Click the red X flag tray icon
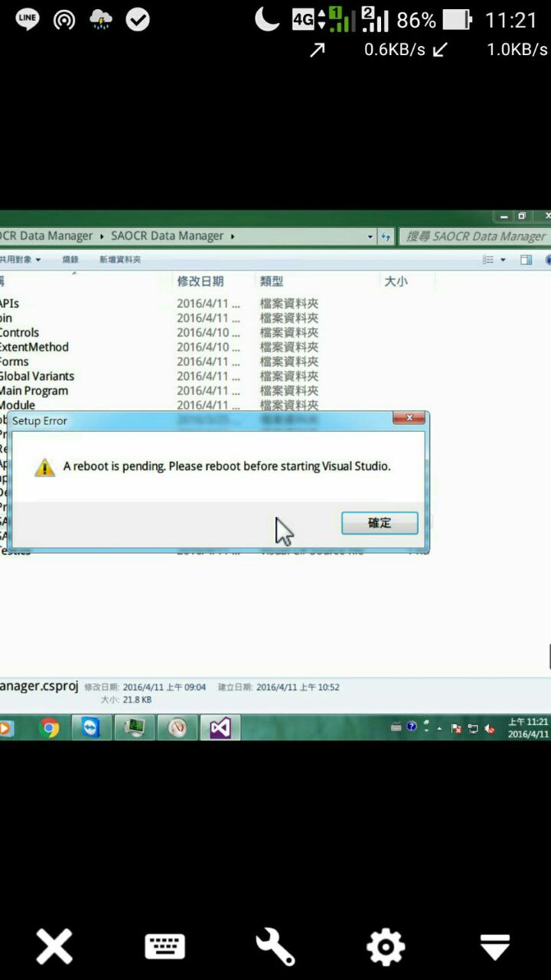Image resolution: width=551 pixels, height=980 pixels. pyautogui.click(x=456, y=728)
